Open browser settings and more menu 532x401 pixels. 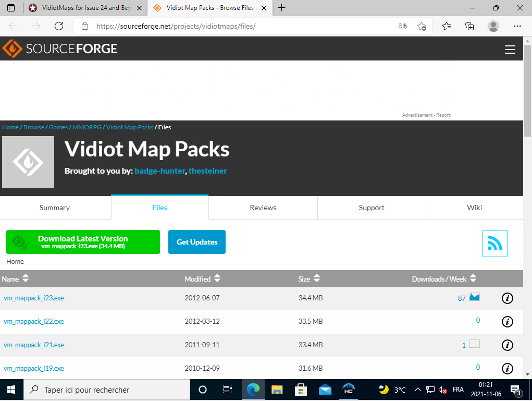[517, 26]
